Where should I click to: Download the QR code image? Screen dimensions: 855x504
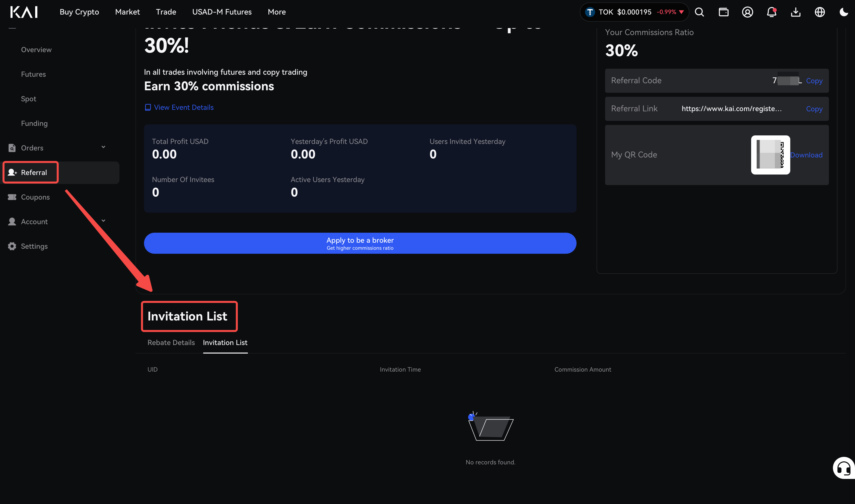tap(806, 155)
